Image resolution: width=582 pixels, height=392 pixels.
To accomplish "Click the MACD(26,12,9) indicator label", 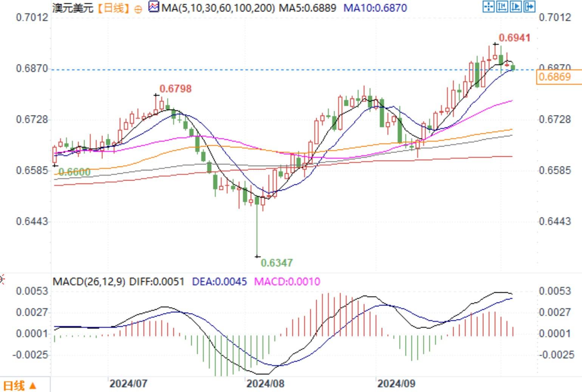I will point(89,282).
